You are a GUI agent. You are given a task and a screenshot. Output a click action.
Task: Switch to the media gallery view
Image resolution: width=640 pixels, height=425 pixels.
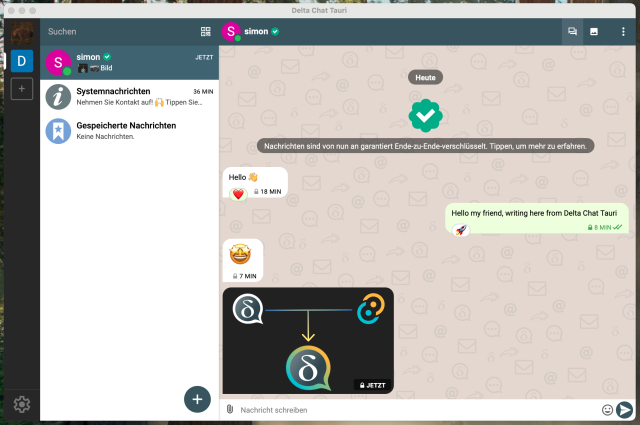594,32
